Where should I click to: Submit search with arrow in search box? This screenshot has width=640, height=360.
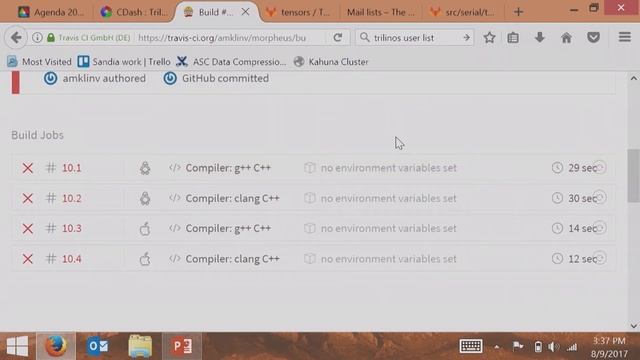click(466, 38)
